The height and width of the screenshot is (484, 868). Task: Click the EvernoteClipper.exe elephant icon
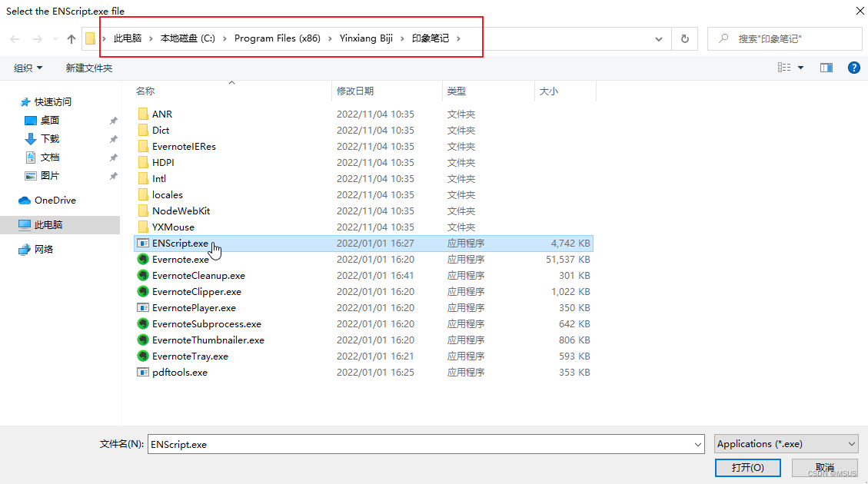point(143,291)
